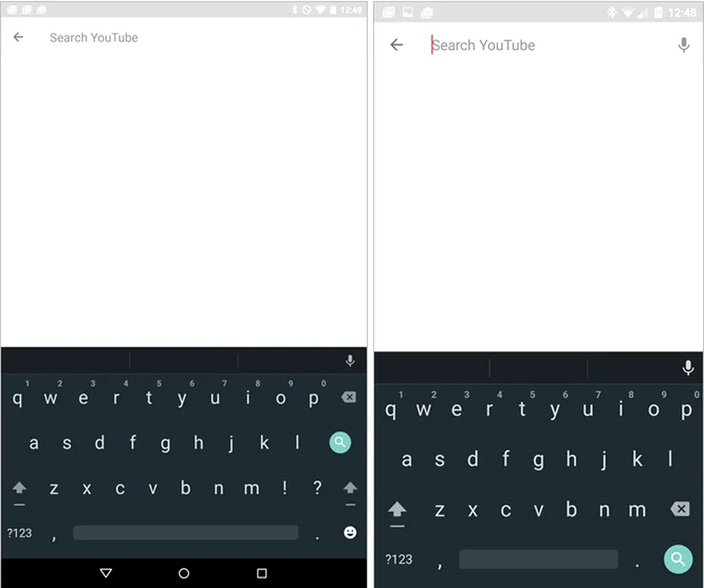Tap the ?123 symbols key on left keyboard
The width and height of the screenshot is (704, 588).
[19, 533]
